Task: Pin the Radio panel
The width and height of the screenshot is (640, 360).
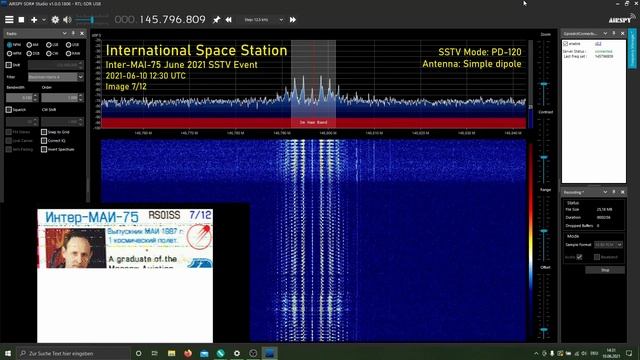Action: coord(73,33)
